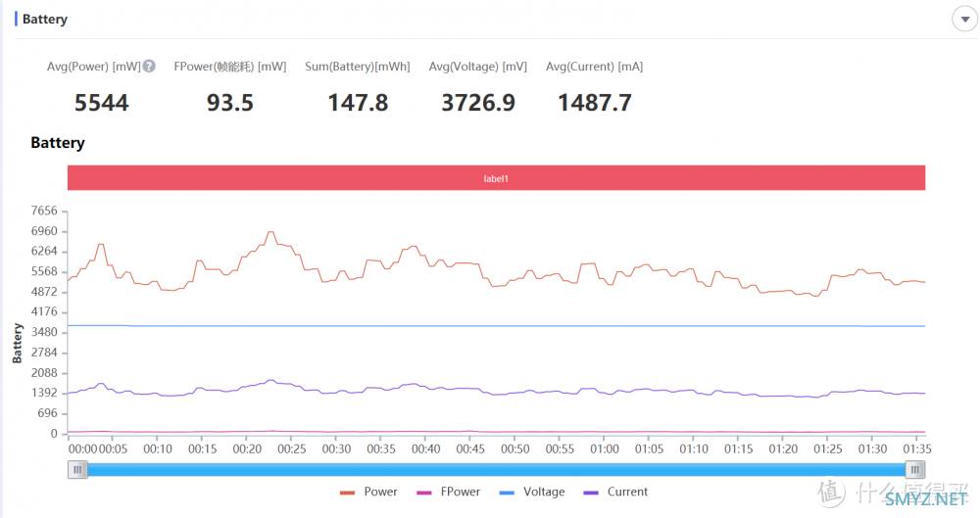The image size is (980, 518).
Task: Click the Avg(Current) [mA] label
Action: 595,67
